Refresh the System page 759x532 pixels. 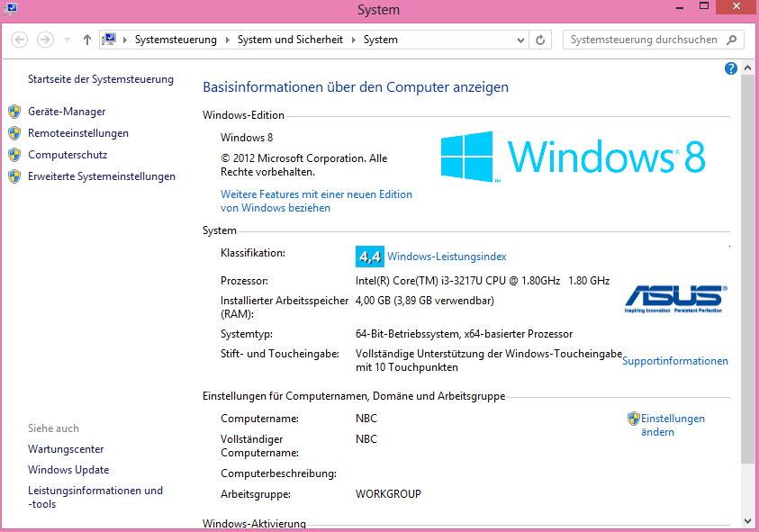[x=541, y=40]
